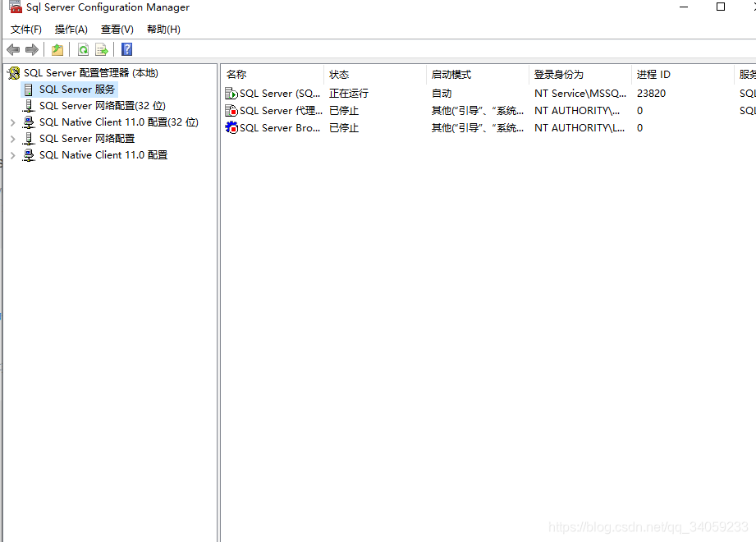Viewport: 756px width, 542px height.
Task: Click the Up one level folder icon
Action: 57,49
